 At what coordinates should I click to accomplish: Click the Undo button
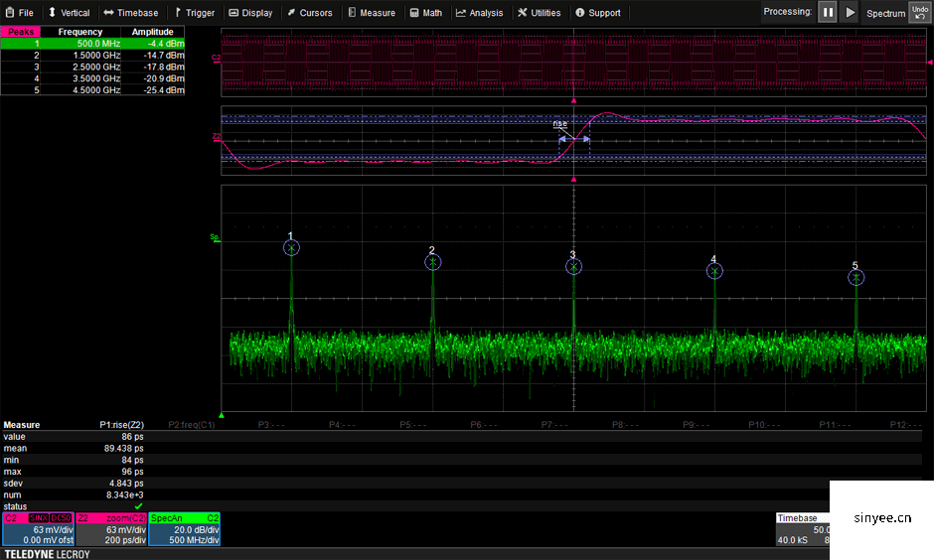[x=919, y=13]
